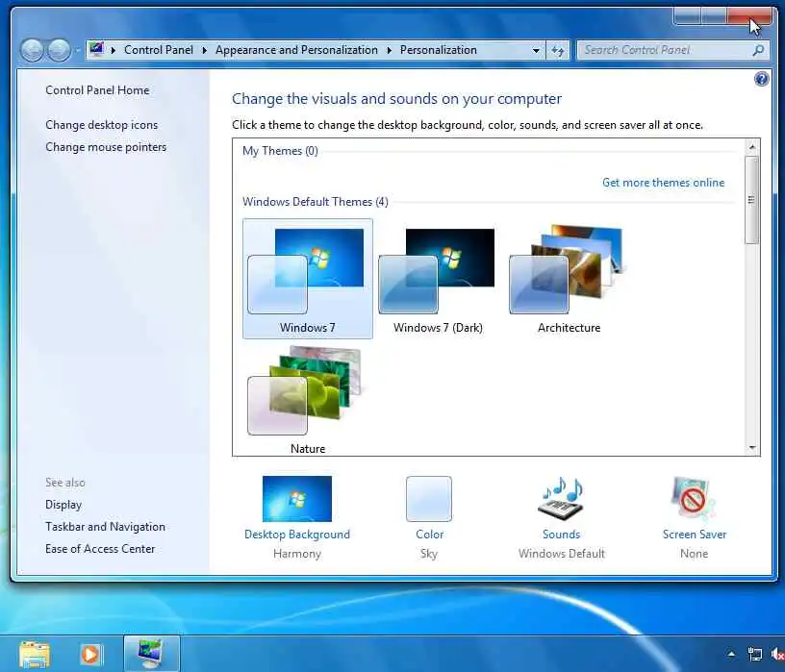Go to the Control Panel breadcrumb

[159, 50]
